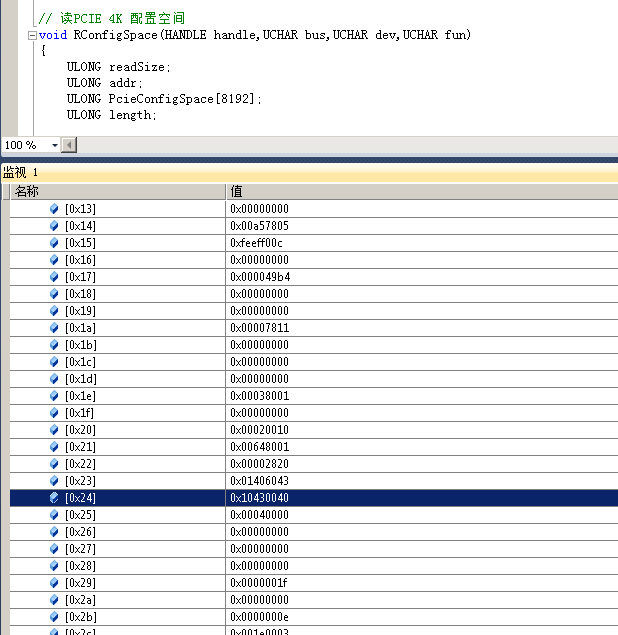Viewport: 618px width, 635px height.
Task: Click the variable icon for [0x2a]
Action: click(54, 600)
